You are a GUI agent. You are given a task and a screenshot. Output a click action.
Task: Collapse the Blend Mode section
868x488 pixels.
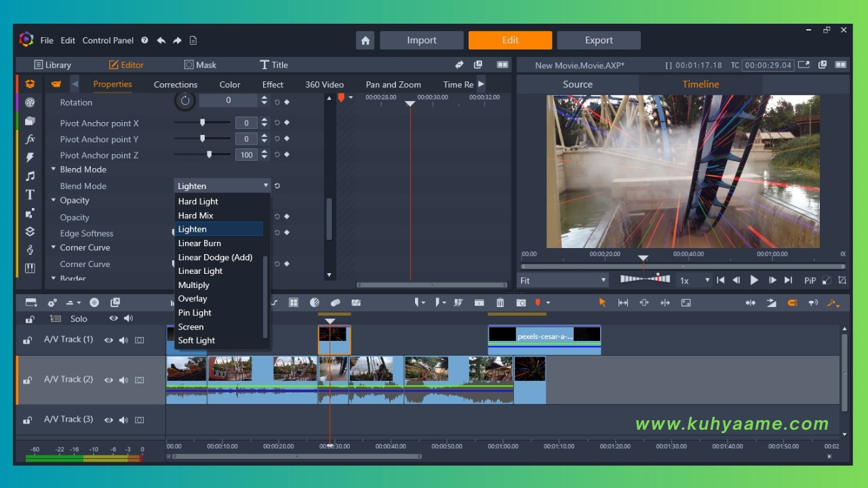click(54, 169)
